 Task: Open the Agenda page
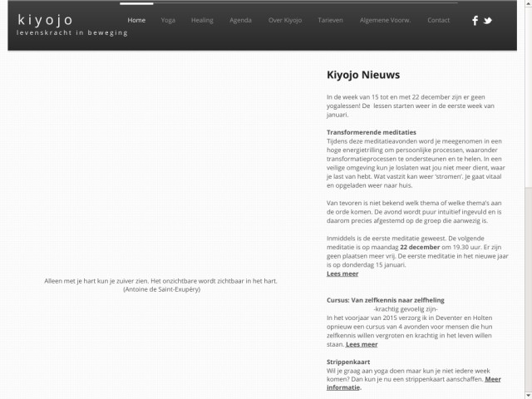point(240,20)
